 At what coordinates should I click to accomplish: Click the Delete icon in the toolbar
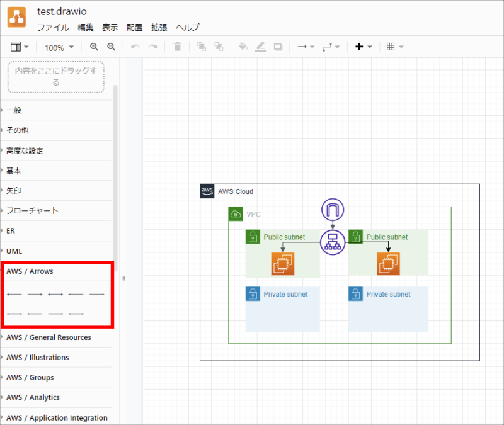[x=177, y=47]
